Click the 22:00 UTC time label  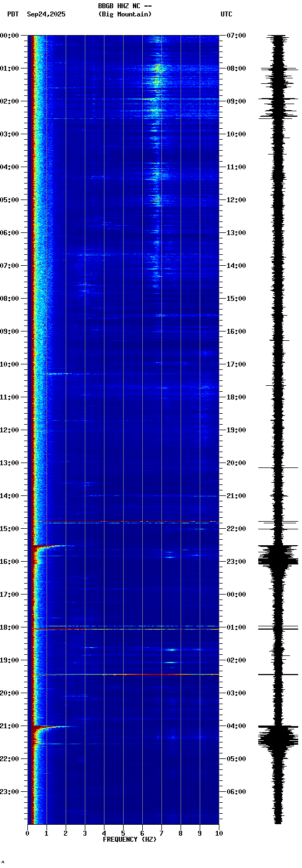pyautogui.click(x=236, y=529)
